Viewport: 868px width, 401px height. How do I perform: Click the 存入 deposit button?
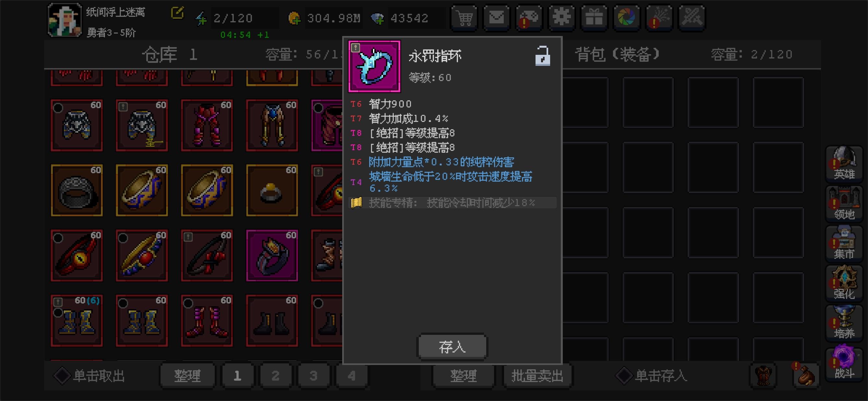452,347
